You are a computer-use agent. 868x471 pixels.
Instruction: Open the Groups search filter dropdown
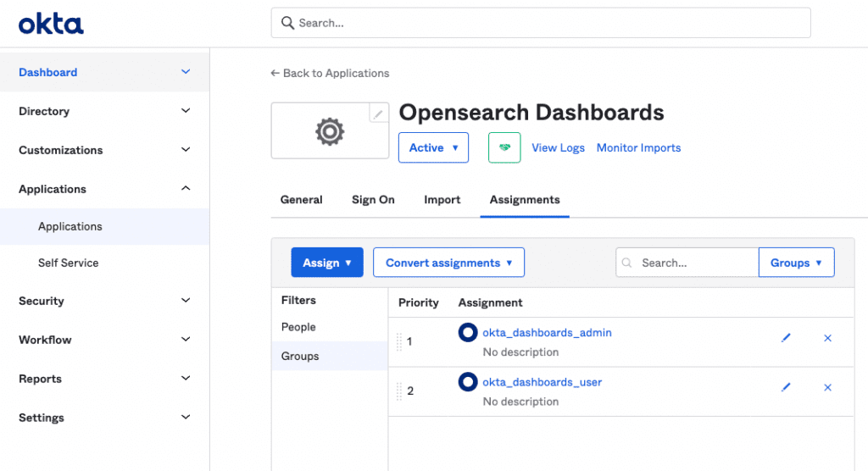796,263
